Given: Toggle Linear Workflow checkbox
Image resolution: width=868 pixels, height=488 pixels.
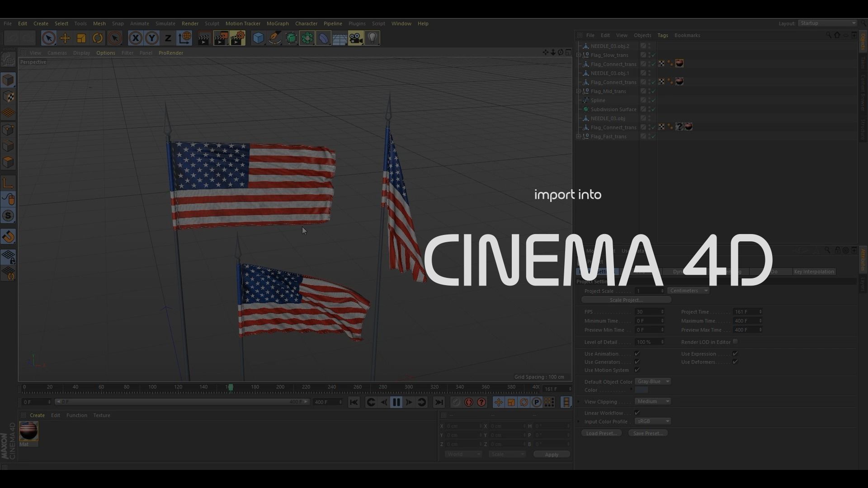Looking at the screenshot, I should [637, 413].
